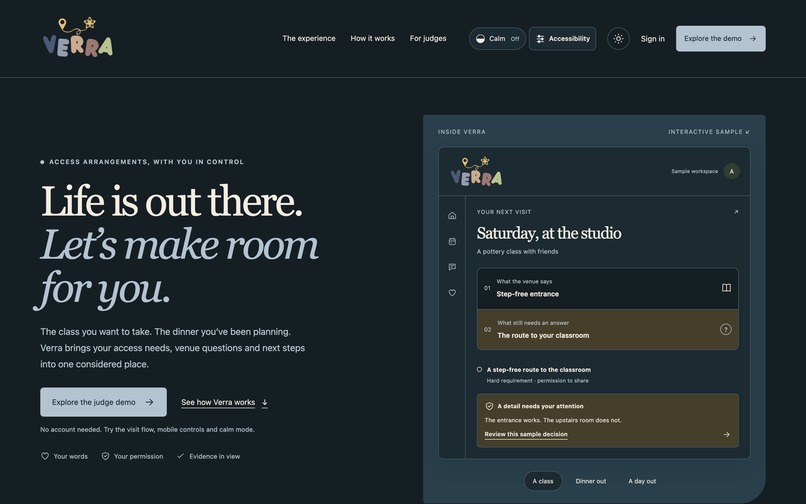Image resolution: width=806 pixels, height=504 pixels.
Task: Click Explore the demo button in header
Action: 720,39
